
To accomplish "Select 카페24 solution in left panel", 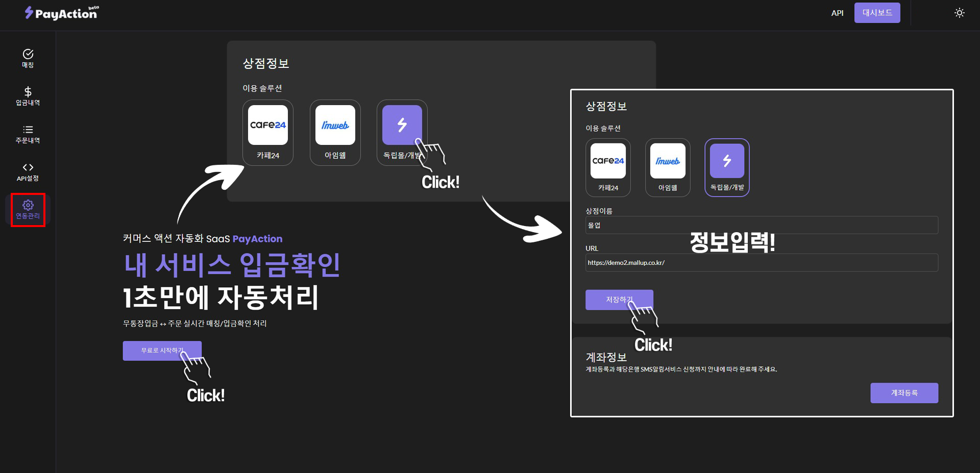I will [268, 133].
